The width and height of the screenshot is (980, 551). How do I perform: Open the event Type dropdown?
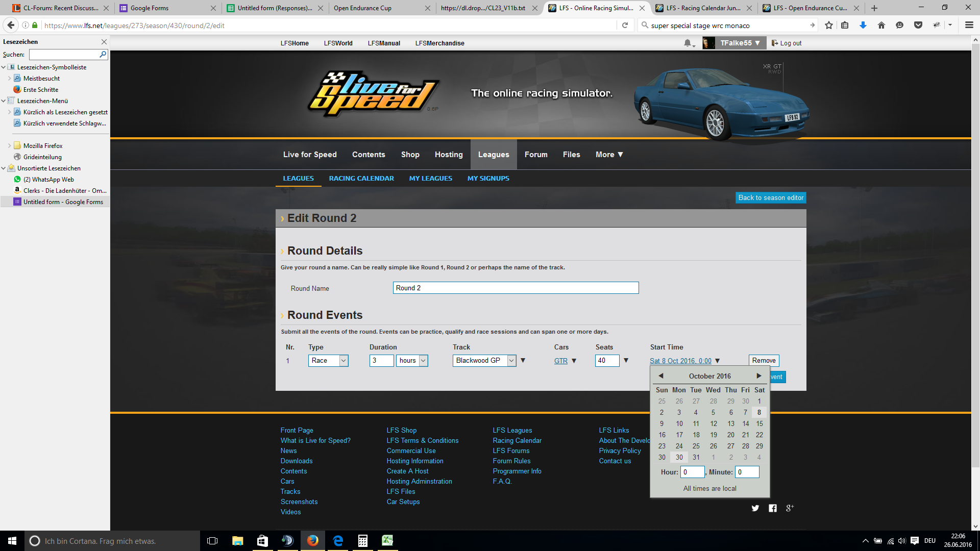328,361
